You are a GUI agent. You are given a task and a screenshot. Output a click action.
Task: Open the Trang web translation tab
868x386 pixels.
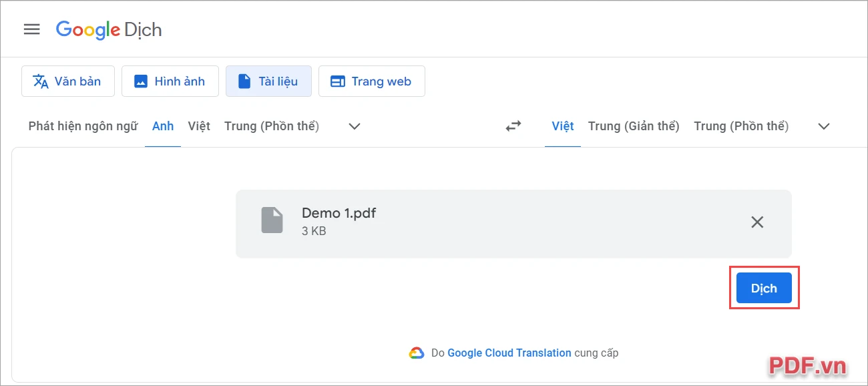tap(372, 81)
